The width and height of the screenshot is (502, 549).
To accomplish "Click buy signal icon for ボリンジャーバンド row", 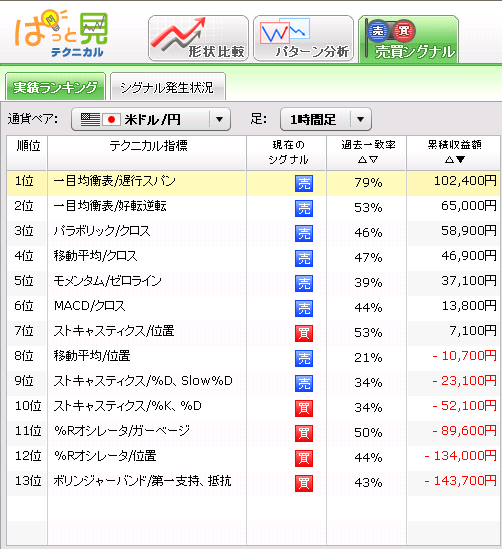I will pos(304,483).
